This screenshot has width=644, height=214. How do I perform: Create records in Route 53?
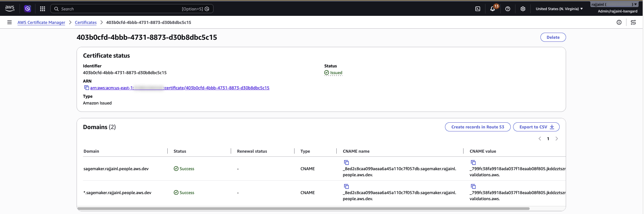click(478, 127)
